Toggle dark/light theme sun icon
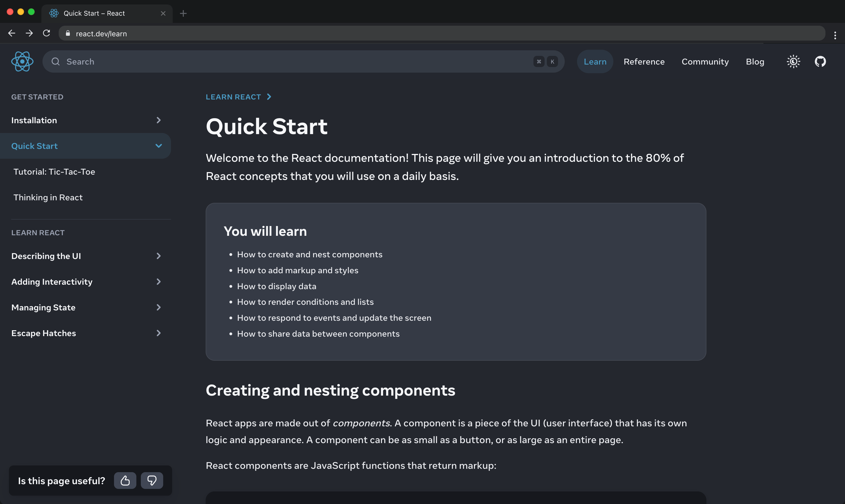The height and width of the screenshot is (504, 845). 793,61
